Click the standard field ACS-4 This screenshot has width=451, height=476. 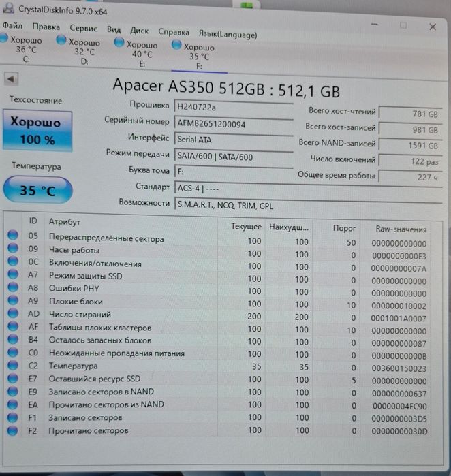tap(308, 189)
